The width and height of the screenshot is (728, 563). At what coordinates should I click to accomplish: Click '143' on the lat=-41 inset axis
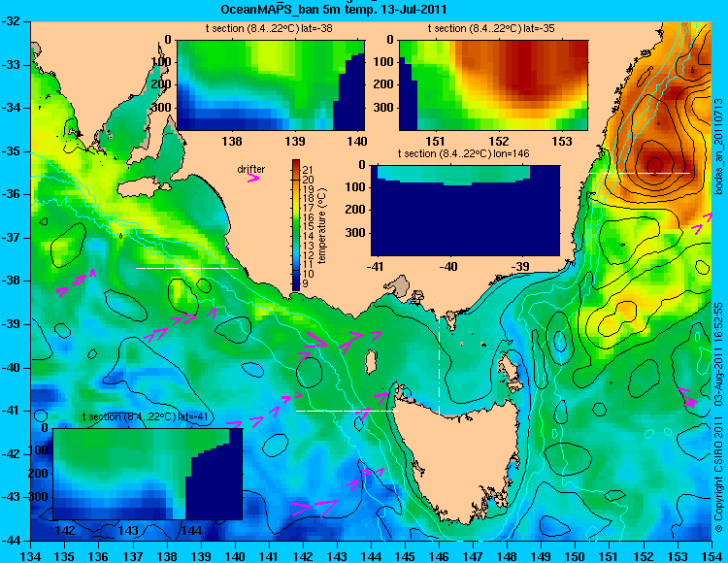click(128, 531)
